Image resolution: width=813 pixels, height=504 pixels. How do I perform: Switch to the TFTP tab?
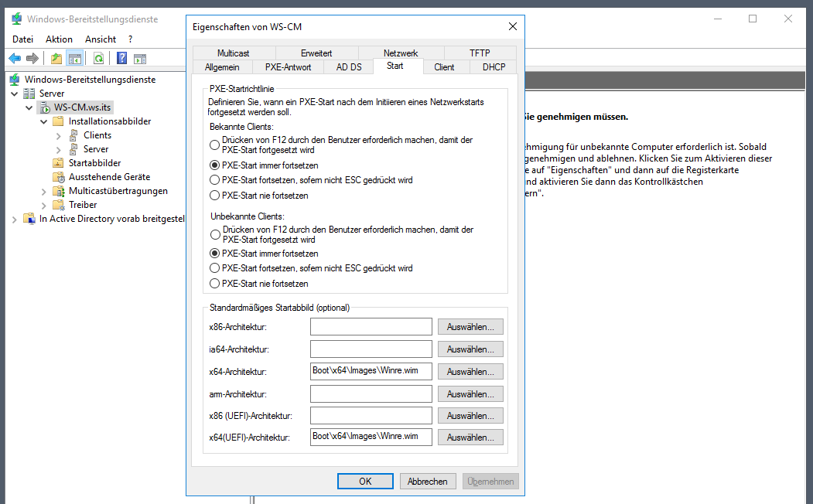pos(480,53)
